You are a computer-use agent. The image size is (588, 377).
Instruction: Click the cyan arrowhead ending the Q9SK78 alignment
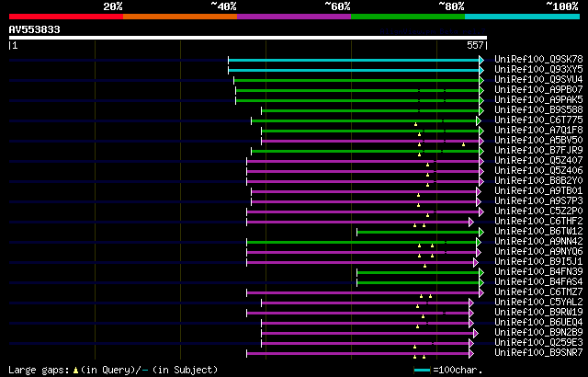pos(481,60)
